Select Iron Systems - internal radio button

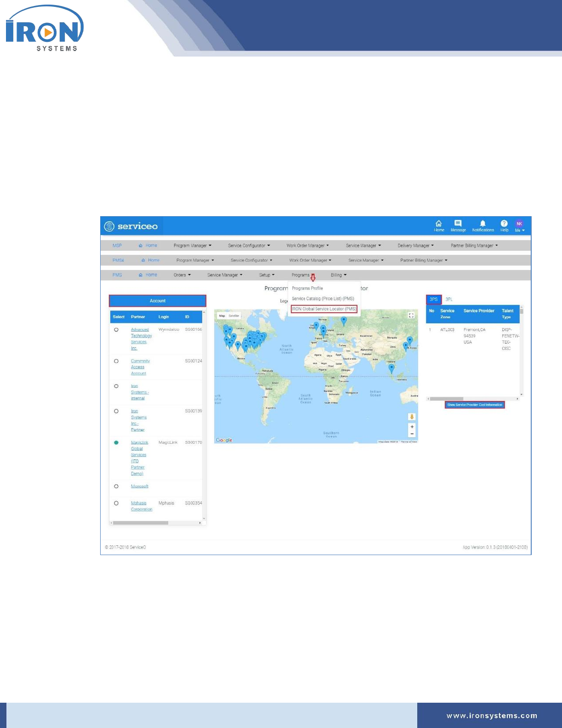point(116,386)
